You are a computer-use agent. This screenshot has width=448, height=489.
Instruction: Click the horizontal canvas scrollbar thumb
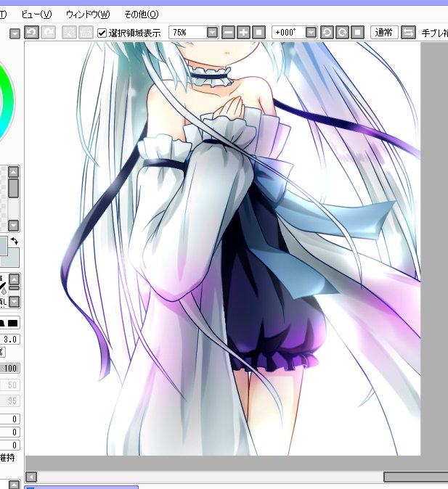click(x=415, y=477)
